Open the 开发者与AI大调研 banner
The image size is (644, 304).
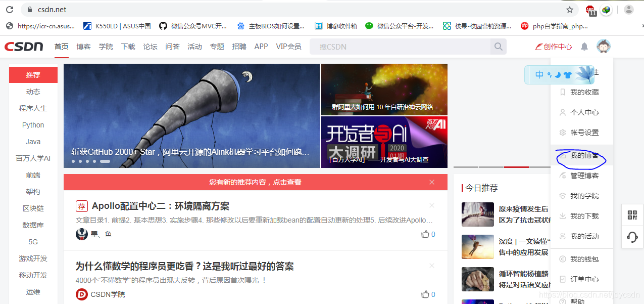384,142
